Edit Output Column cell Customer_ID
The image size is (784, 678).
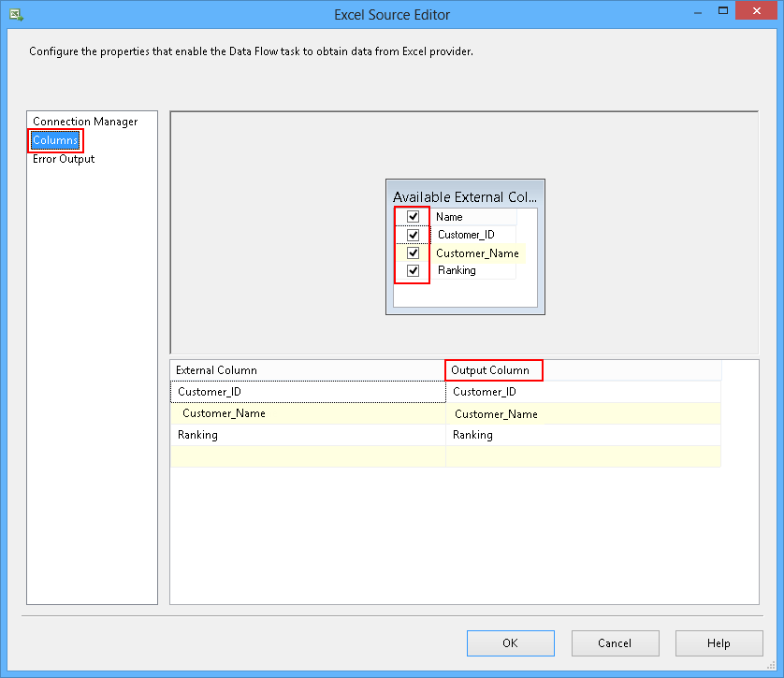point(583,392)
